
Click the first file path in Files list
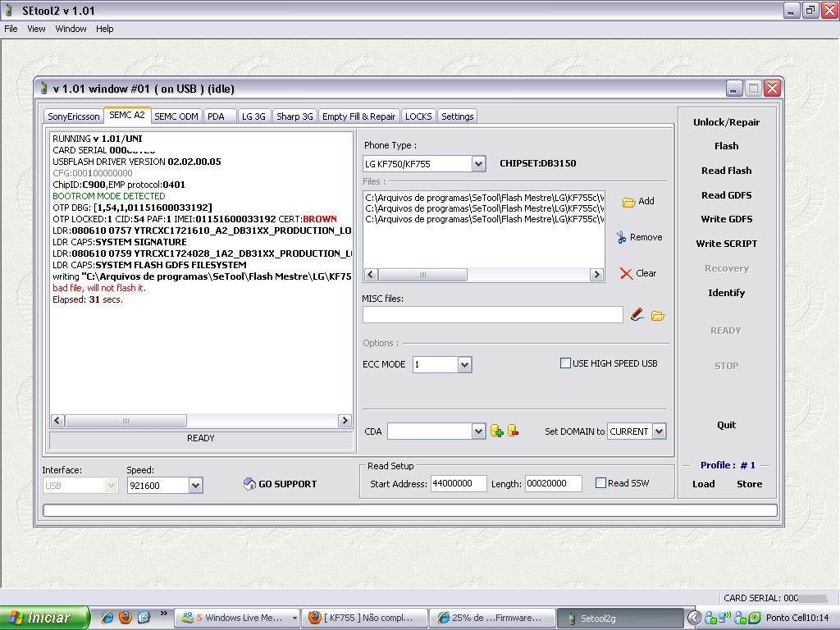click(x=485, y=198)
